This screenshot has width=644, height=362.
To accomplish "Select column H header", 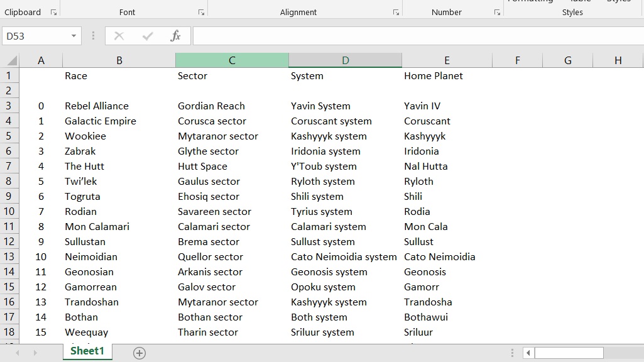I will 618,60.
